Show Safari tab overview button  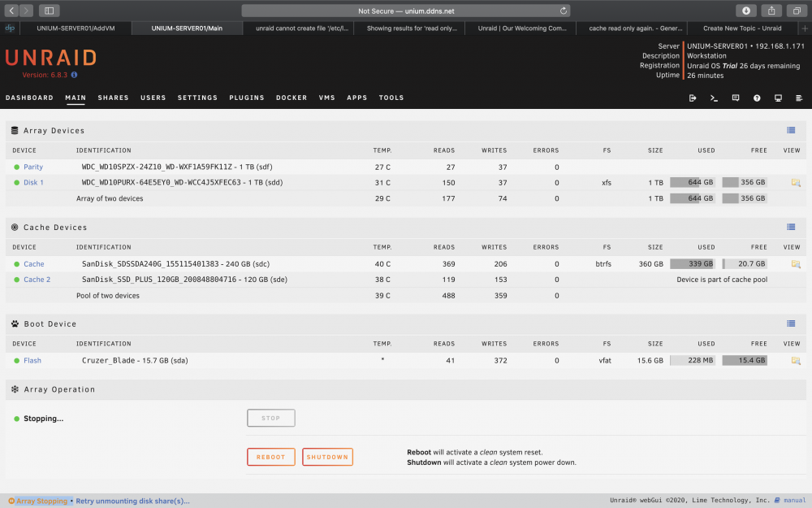pyautogui.click(x=797, y=11)
